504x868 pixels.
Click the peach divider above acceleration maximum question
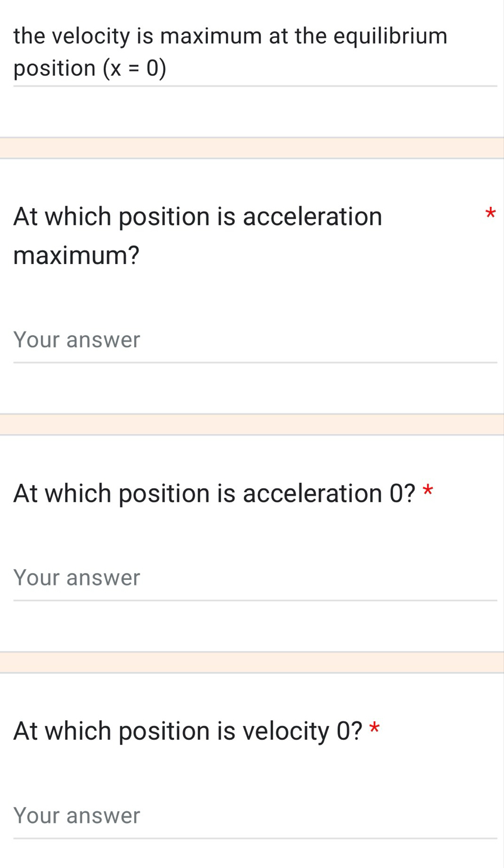[252, 148]
